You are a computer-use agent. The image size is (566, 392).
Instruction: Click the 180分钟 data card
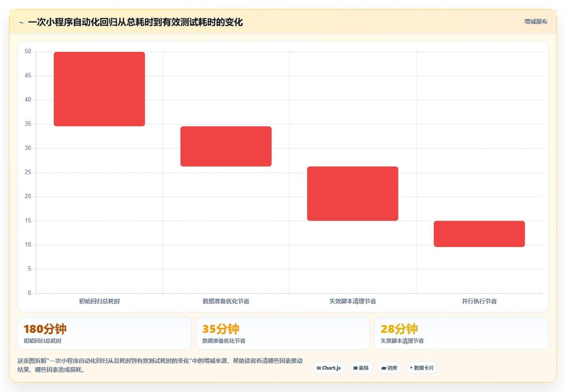point(104,333)
